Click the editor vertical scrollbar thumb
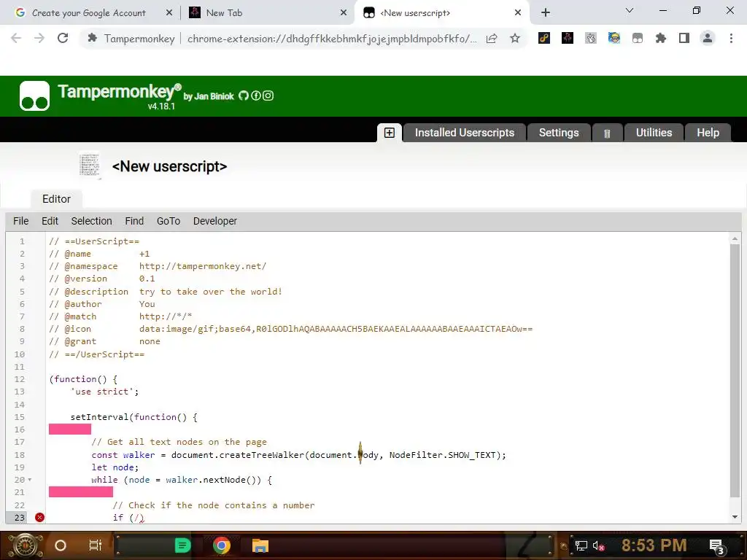This screenshot has height=560, width=747. coord(735,370)
